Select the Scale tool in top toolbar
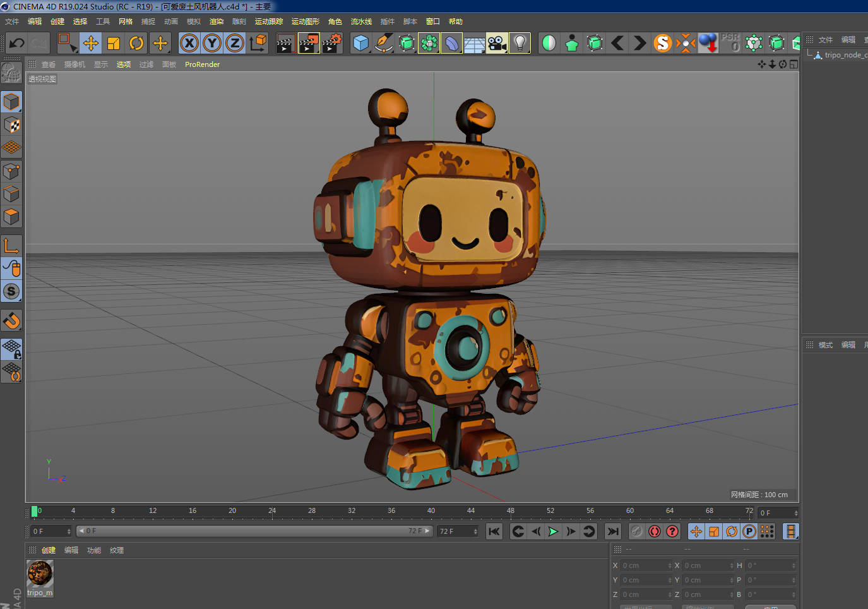The width and height of the screenshot is (868, 609). tap(114, 43)
